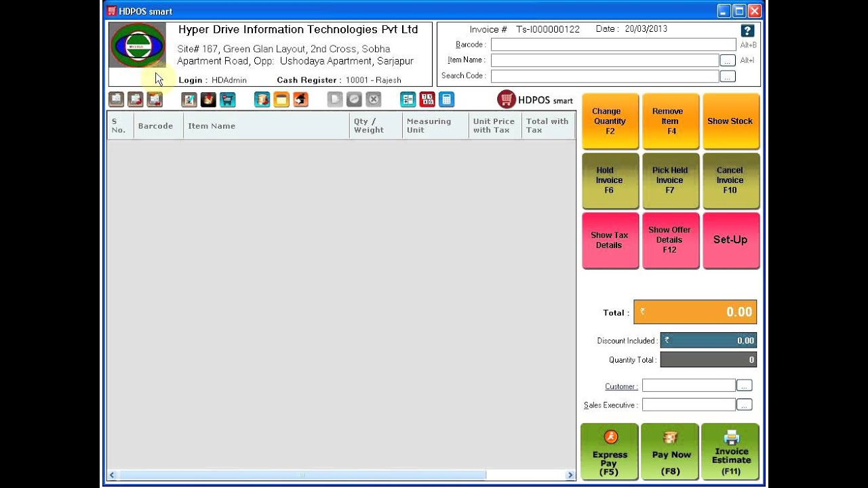Open the Set-Up button
Image resolution: width=868 pixels, height=488 pixels.
pyautogui.click(x=730, y=240)
